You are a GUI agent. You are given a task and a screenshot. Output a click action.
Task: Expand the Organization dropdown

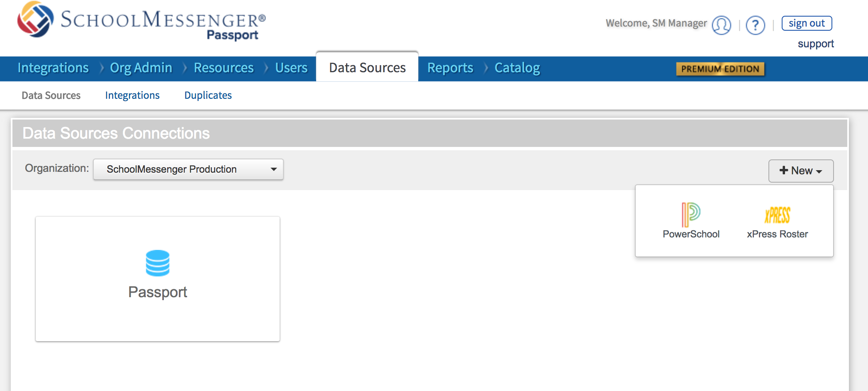pyautogui.click(x=188, y=169)
